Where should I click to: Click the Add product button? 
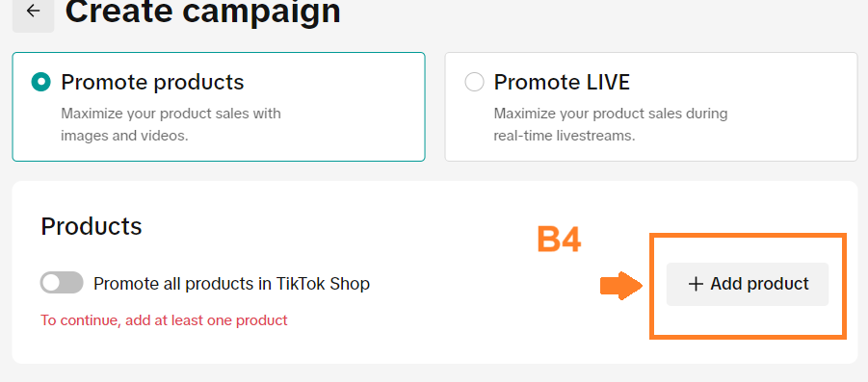pos(748,284)
